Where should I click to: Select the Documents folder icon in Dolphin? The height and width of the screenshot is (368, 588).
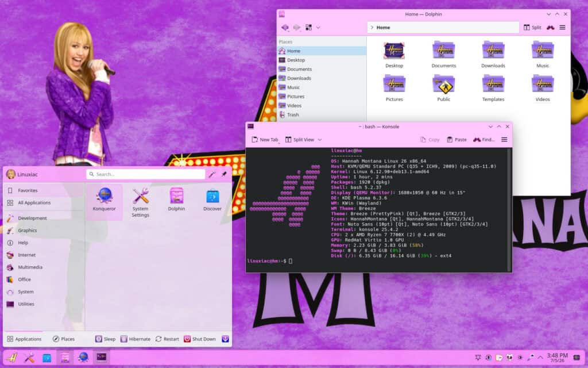pos(444,51)
